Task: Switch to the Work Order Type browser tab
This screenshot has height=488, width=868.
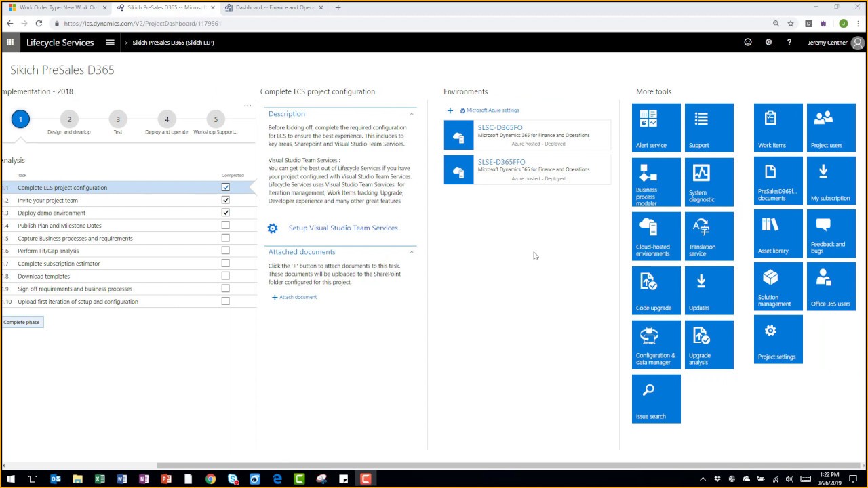Action: pyautogui.click(x=57, y=7)
